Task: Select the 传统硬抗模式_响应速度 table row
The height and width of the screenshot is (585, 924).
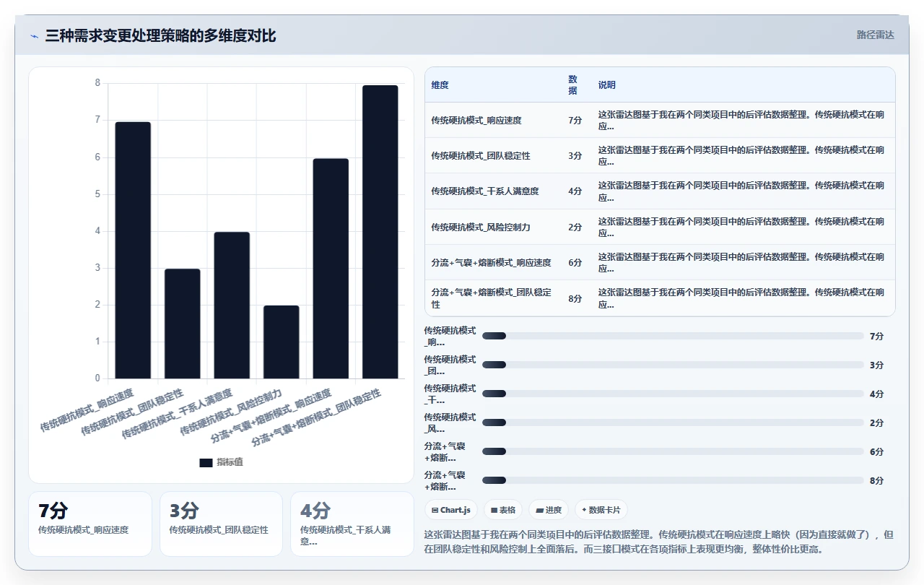Action: (x=660, y=120)
